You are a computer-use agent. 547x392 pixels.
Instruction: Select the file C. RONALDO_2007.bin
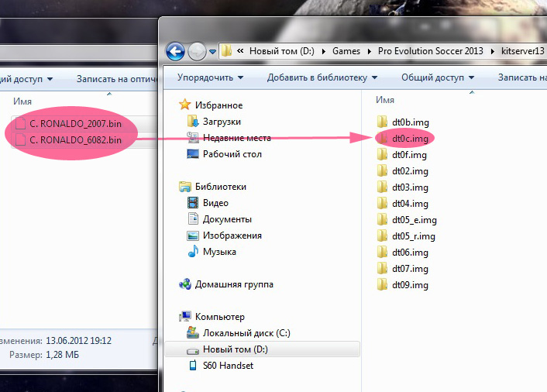point(75,123)
